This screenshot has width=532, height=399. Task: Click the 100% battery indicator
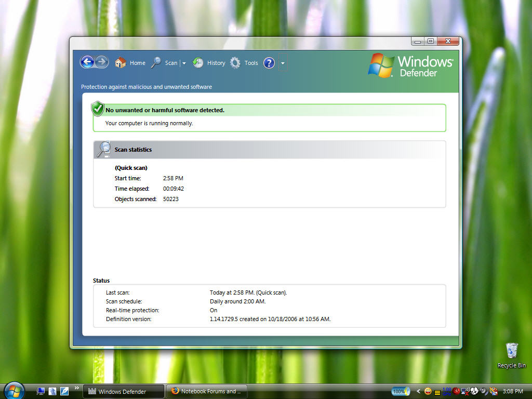[x=401, y=392]
